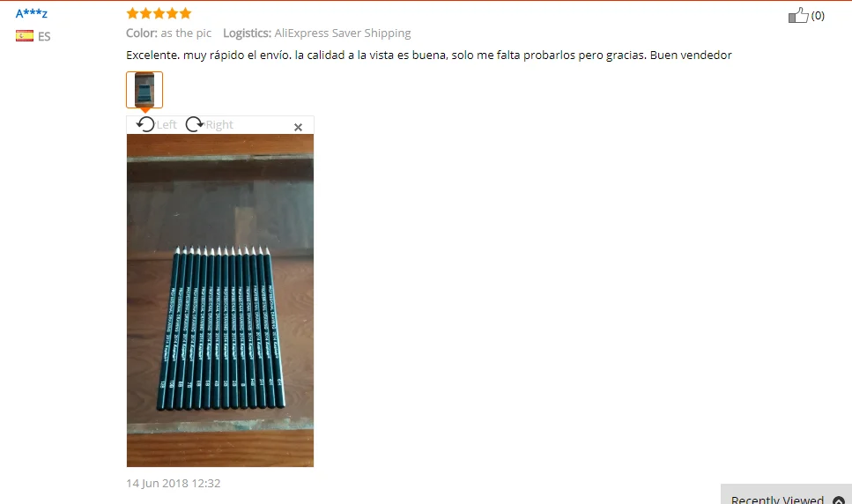This screenshot has height=504, width=852.
Task: Rotate the photo right using the clockwise icon
Action: (x=194, y=124)
